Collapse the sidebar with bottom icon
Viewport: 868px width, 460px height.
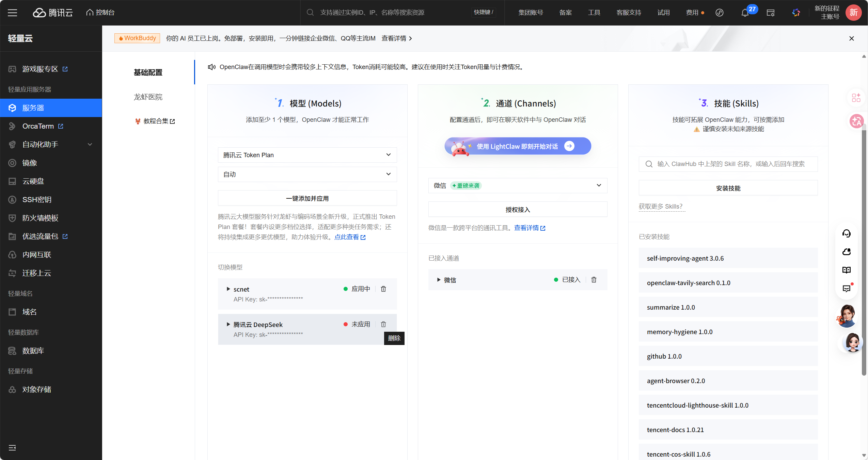[x=12, y=448]
